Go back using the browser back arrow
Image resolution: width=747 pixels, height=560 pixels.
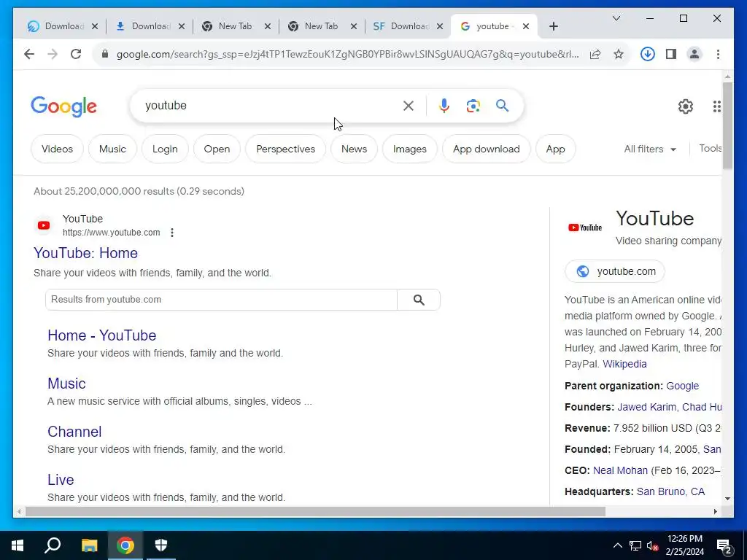[x=29, y=54]
